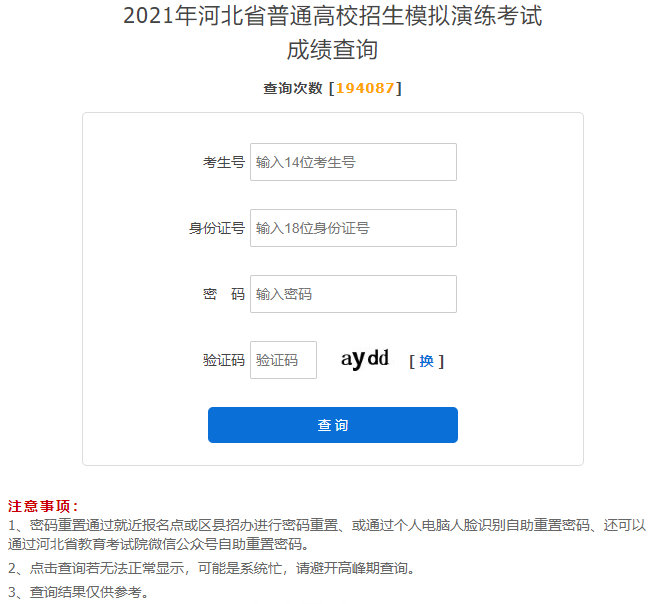Click the captcha image showing aydd

point(364,359)
